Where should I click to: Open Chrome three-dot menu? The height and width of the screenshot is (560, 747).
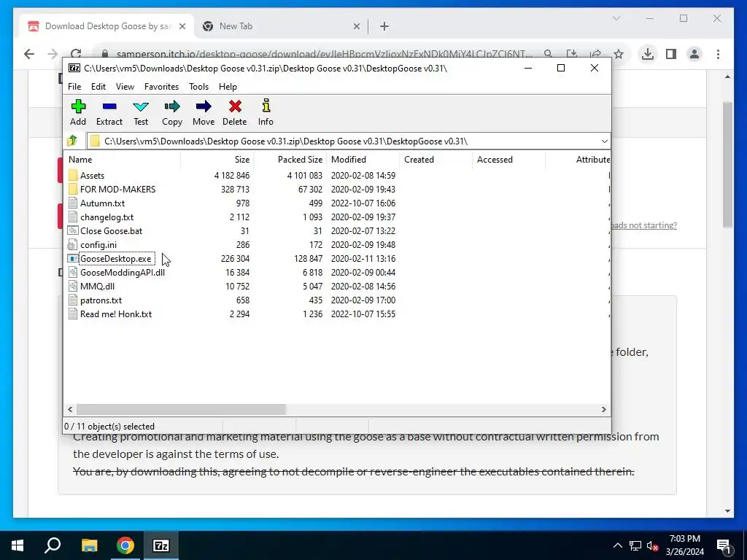(x=718, y=54)
